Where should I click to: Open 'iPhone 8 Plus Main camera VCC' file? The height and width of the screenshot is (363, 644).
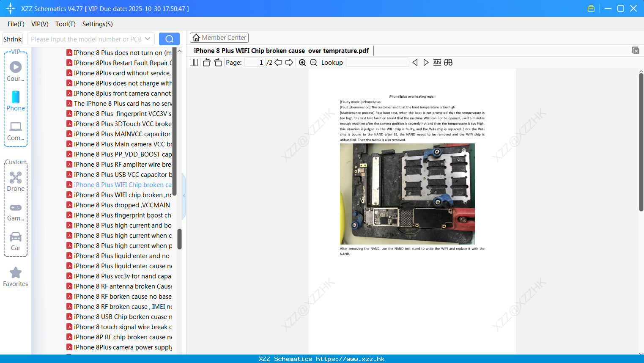point(119,144)
